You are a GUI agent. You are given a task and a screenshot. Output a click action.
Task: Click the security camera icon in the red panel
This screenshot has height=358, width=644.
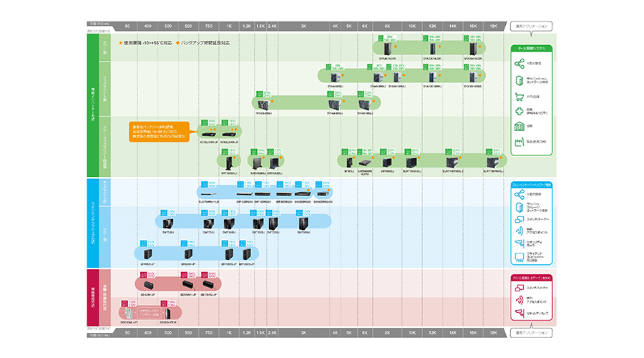tap(519, 313)
